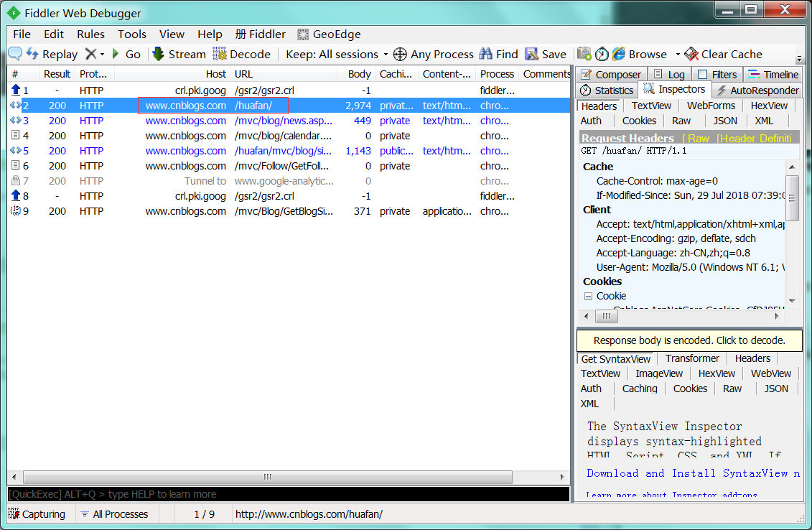Select session 3 news.asp row icon

click(16, 120)
